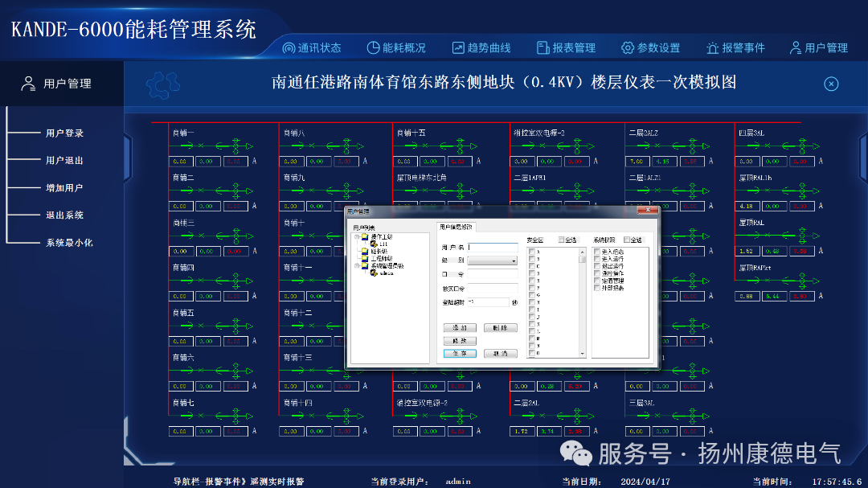
Task: Click the 保存 save button
Action: point(460,353)
